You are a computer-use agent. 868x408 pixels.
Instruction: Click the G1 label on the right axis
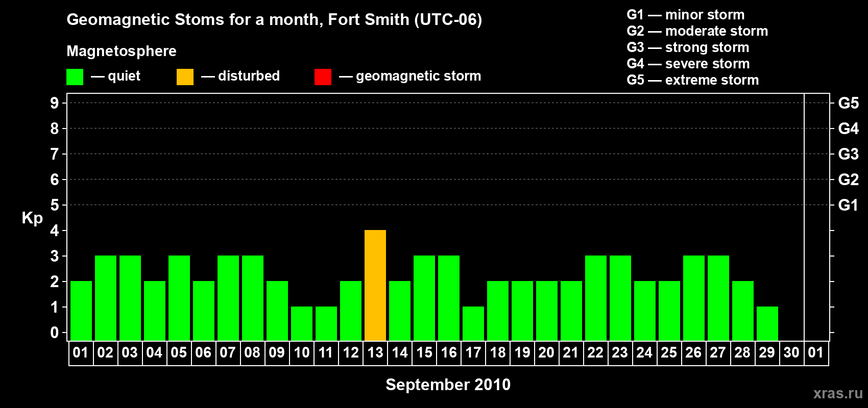[x=848, y=205]
